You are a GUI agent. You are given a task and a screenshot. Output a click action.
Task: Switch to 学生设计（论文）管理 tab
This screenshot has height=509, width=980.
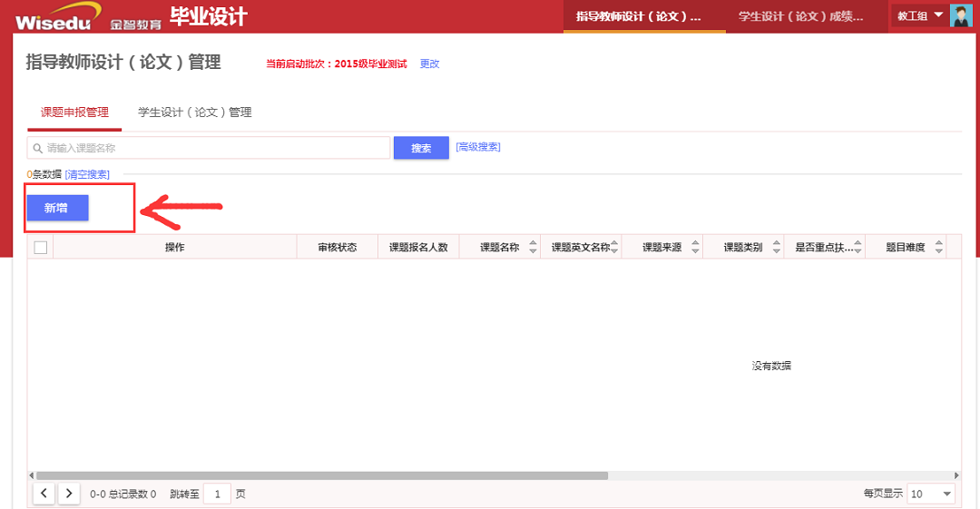[x=194, y=113]
